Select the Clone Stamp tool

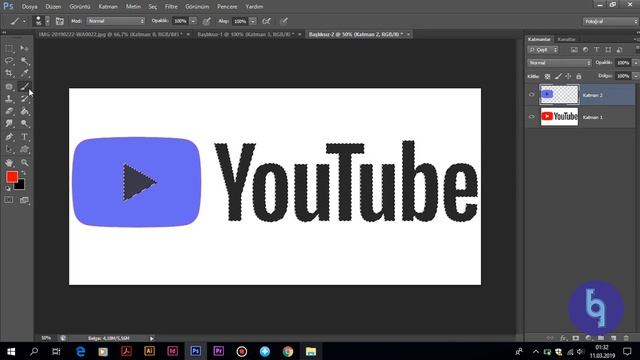tap(9, 99)
